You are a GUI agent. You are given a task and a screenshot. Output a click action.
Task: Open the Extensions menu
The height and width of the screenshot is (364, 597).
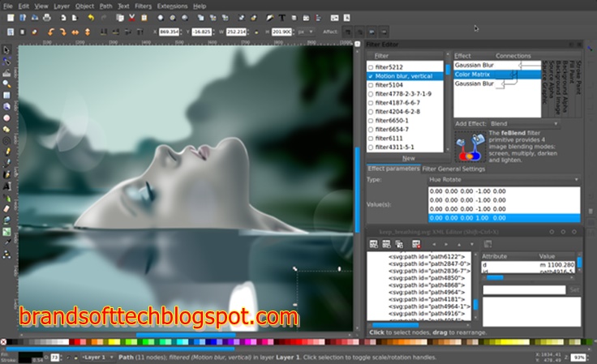tap(172, 6)
